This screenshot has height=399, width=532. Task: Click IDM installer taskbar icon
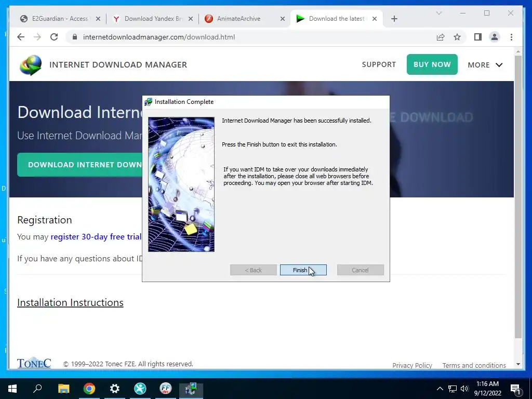[191, 389]
